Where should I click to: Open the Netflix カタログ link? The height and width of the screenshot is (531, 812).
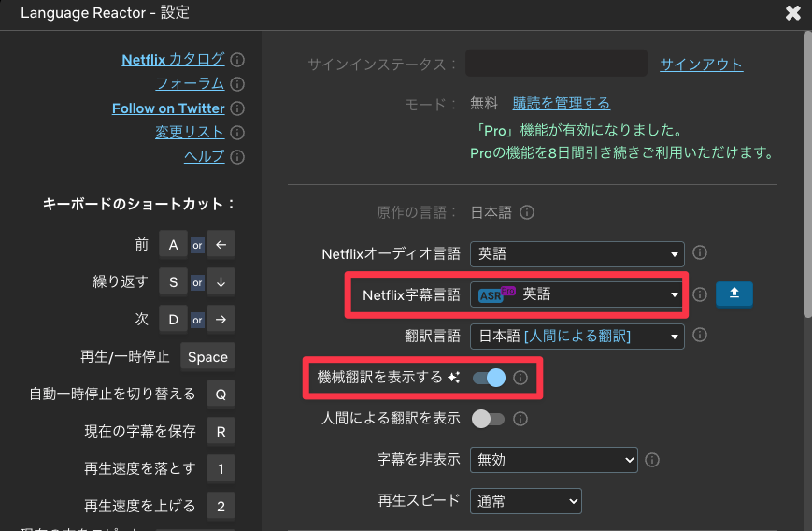tap(173, 60)
